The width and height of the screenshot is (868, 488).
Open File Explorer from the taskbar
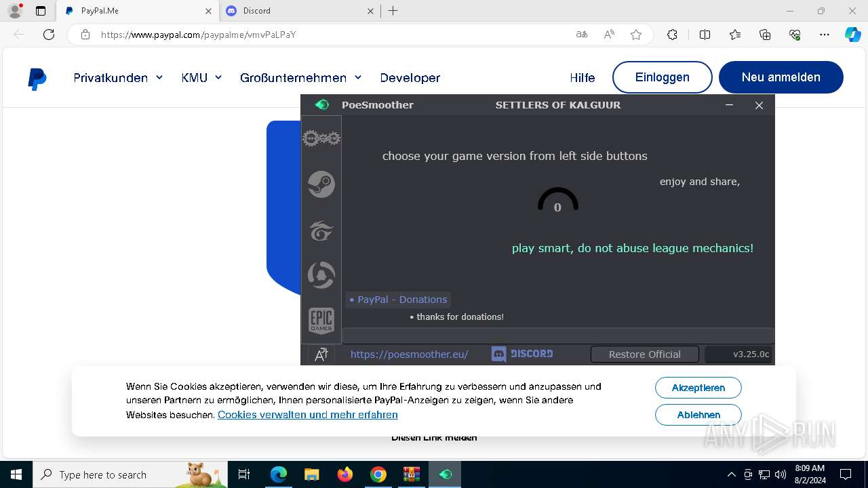coord(311,474)
